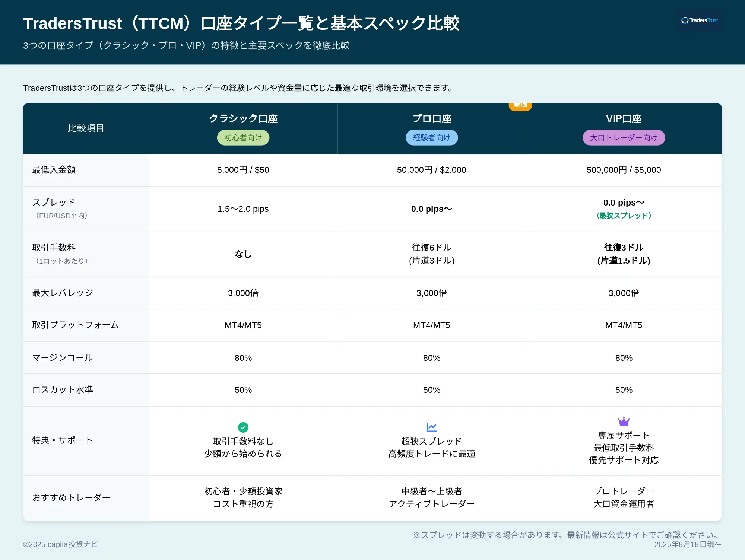Select 大口資金運用者 recommendation text
This screenshot has width=745, height=560.
tap(624, 504)
